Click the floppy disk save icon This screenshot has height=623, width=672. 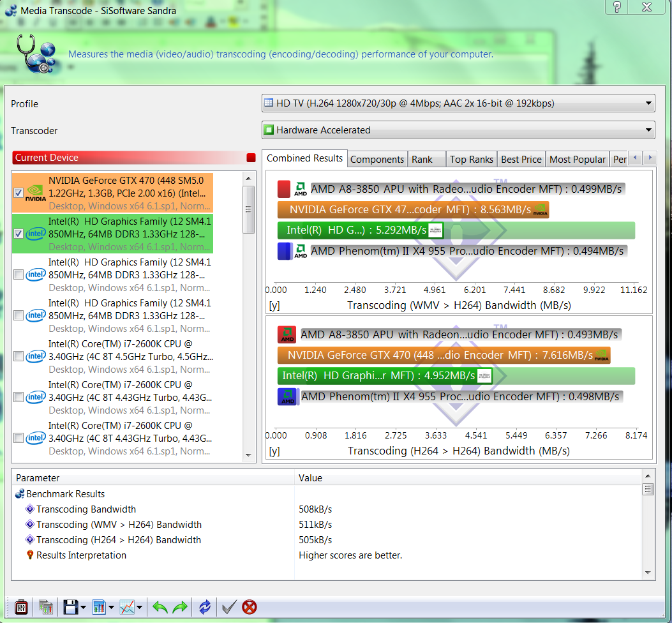[x=71, y=606]
